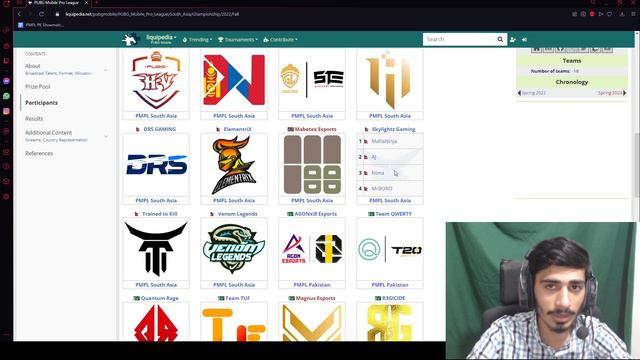Screen dimensions: 640x360
Task: Jump to Participants in contents
Action: pos(41,102)
